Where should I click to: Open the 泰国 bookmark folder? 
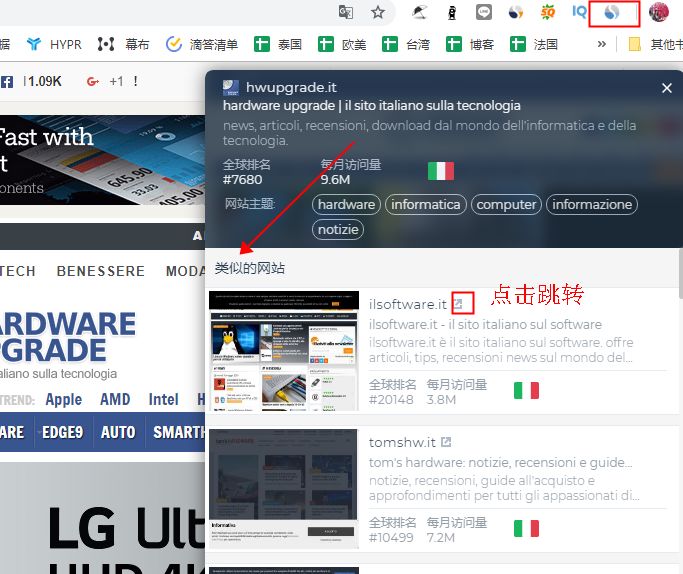(277, 44)
